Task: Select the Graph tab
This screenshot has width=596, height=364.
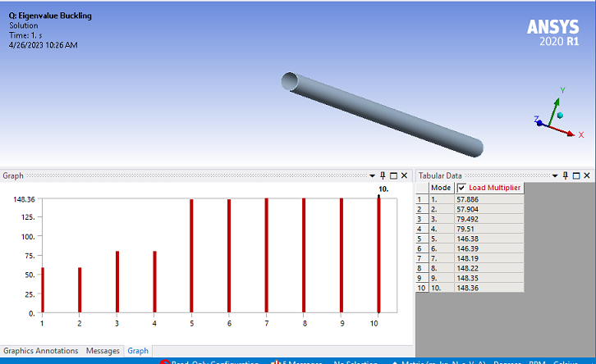Action: 138,351
